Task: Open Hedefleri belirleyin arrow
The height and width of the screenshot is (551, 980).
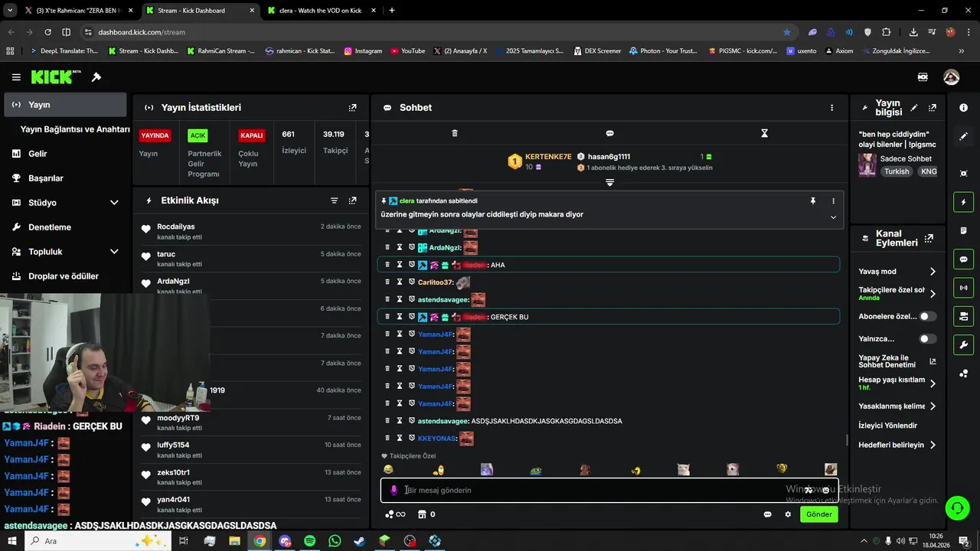Action: (x=933, y=445)
